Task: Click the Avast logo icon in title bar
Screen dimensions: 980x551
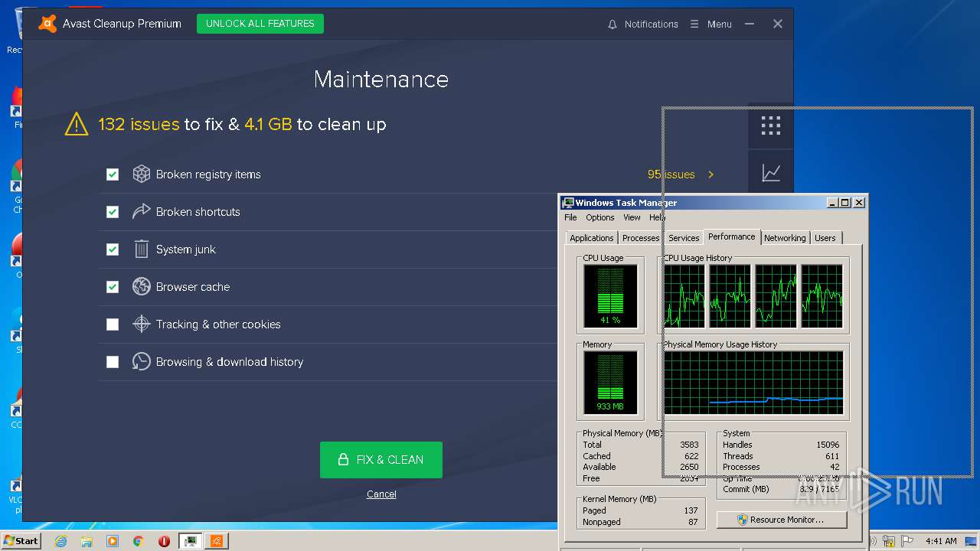Action: [47, 24]
